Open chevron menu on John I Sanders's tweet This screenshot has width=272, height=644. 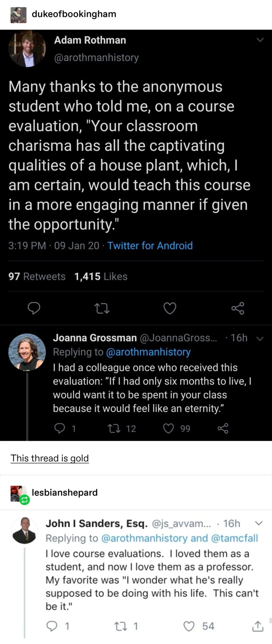coord(259,524)
